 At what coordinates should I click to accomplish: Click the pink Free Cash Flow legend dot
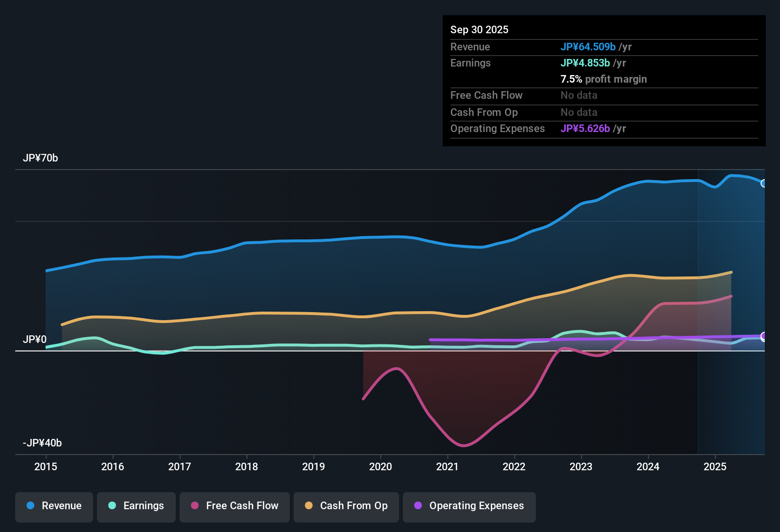194,506
